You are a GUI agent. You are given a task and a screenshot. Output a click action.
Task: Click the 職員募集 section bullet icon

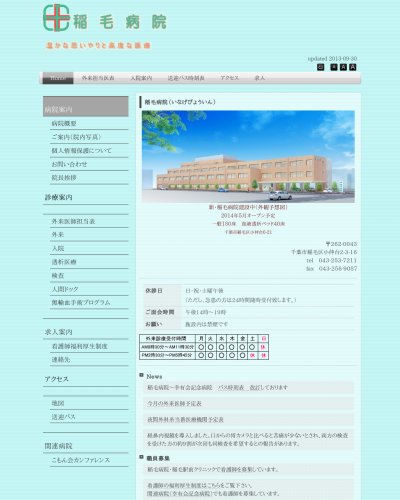[141, 457]
